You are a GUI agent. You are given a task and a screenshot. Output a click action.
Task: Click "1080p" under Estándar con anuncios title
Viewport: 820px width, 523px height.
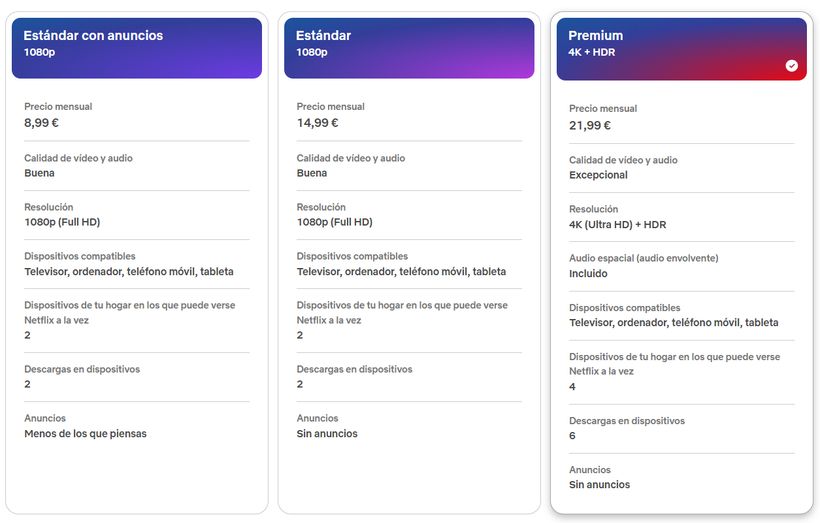(x=39, y=52)
